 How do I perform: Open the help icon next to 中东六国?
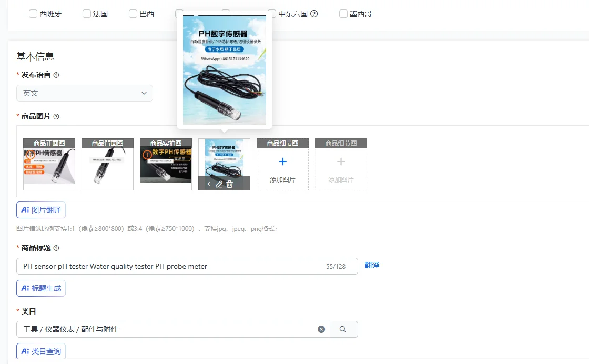click(314, 14)
